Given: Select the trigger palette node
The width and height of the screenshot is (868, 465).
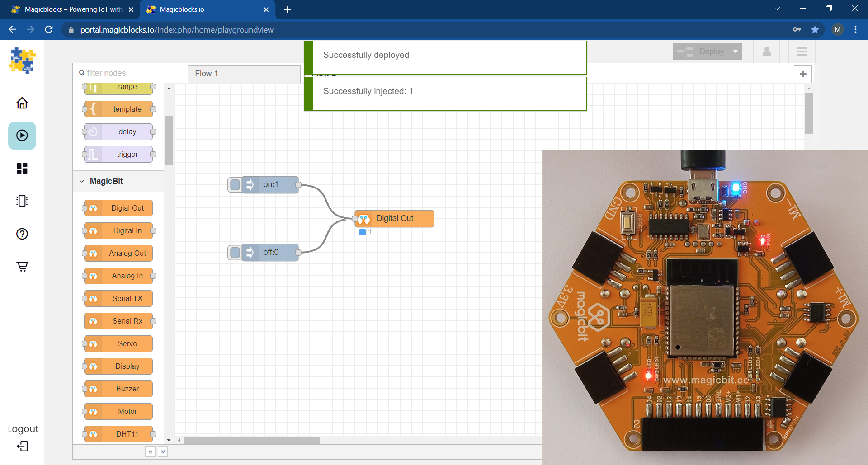Looking at the screenshot, I should (118, 154).
